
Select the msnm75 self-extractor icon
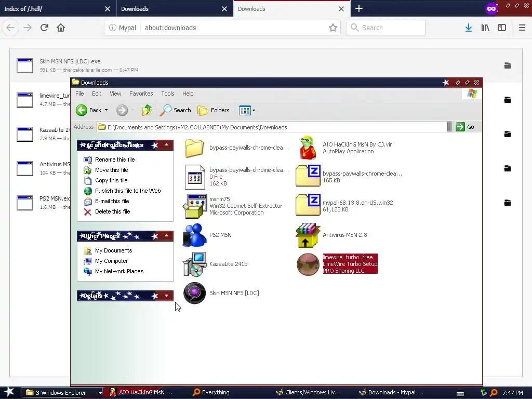tap(195, 206)
